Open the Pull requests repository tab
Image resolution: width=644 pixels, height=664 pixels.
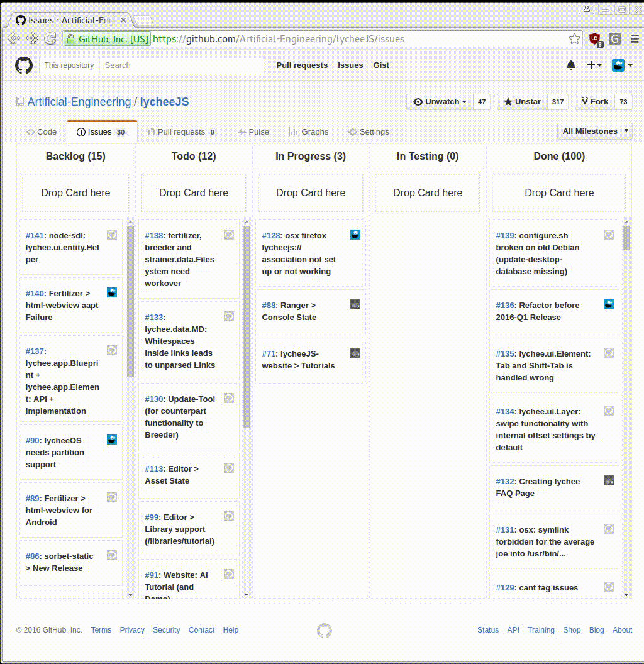point(182,131)
